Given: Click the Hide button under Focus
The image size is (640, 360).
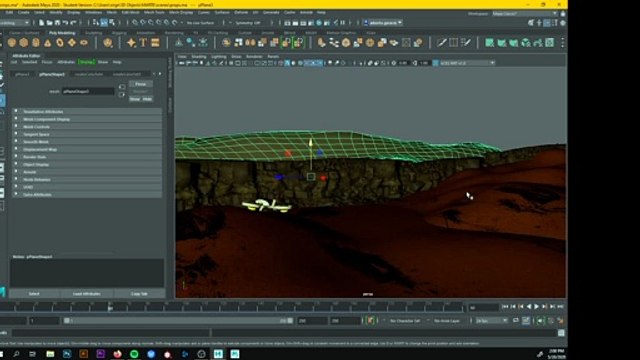Looking at the screenshot, I should 147,99.
